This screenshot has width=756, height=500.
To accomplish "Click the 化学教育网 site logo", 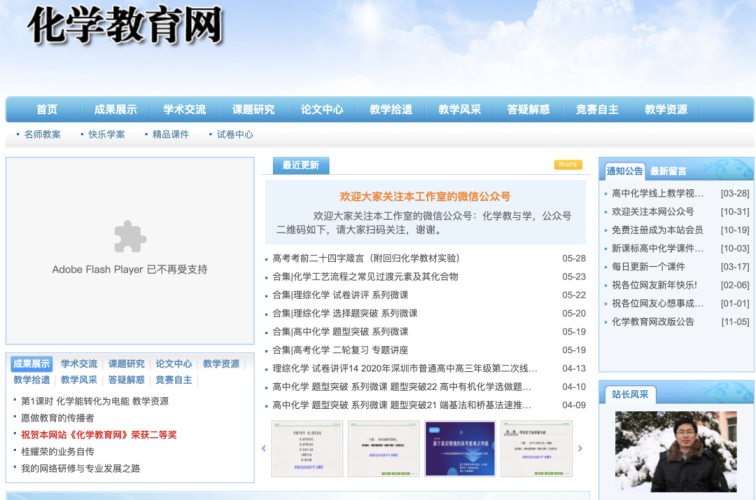I will (x=125, y=26).
